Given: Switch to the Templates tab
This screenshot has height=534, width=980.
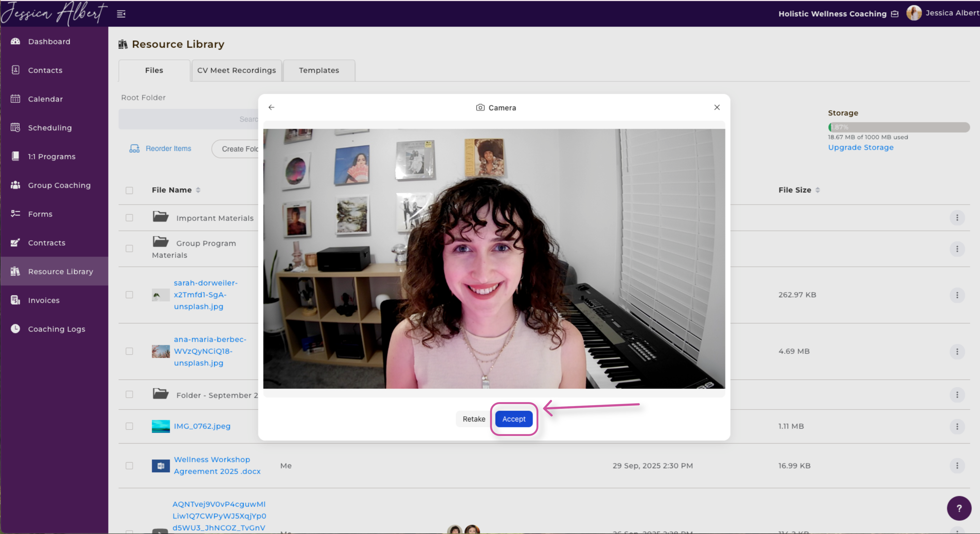Looking at the screenshot, I should tap(319, 70).
